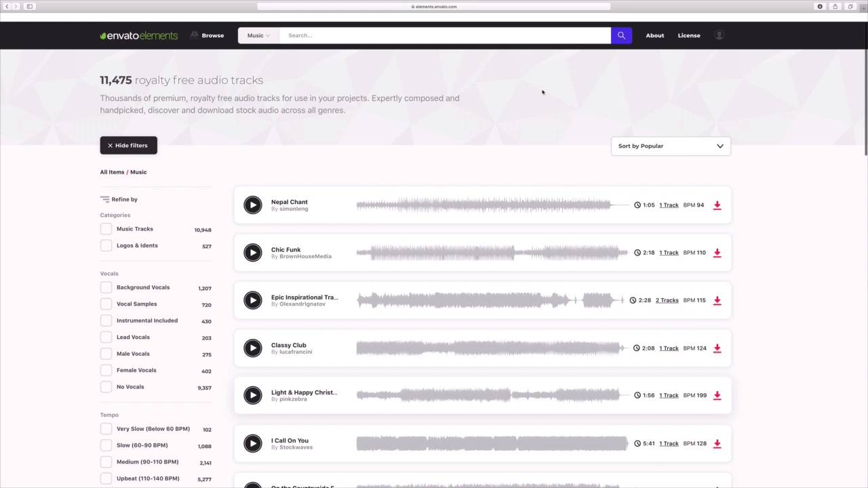The width and height of the screenshot is (868, 488).
Task: Open author pinkzebra profile
Action: click(293, 399)
